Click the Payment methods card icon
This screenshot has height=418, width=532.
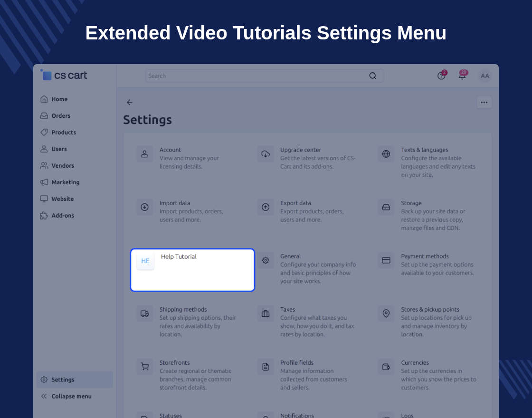(x=386, y=261)
